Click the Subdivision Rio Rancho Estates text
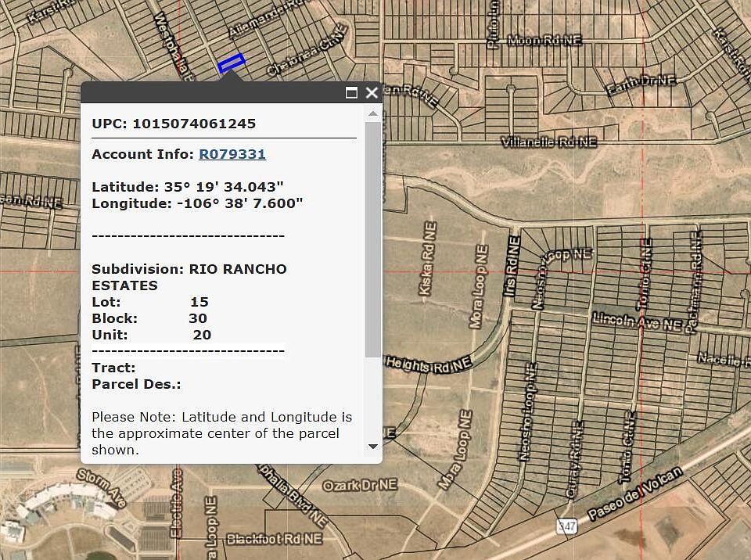The height and width of the screenshot is (560, 751). point(189,277)
